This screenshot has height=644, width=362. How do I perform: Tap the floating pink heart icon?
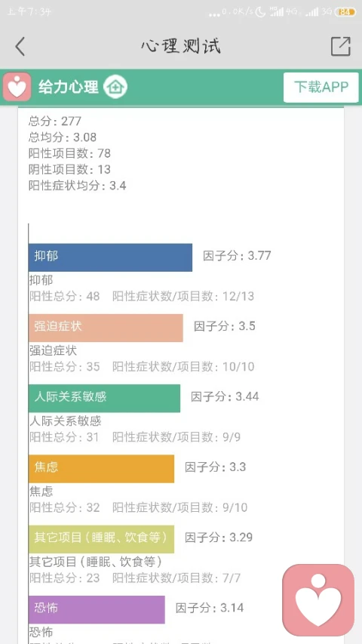click(x=318, y=600)
